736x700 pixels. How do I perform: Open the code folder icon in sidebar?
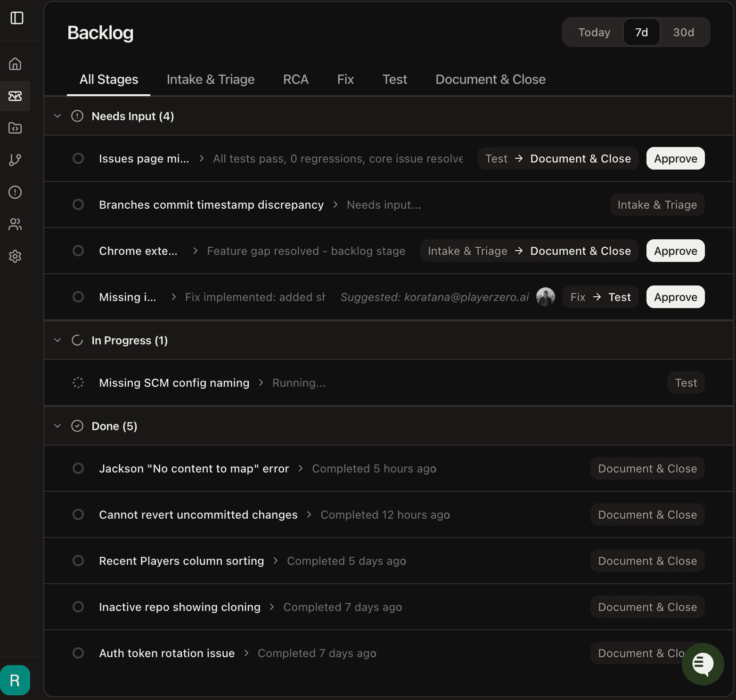(15, 128)
